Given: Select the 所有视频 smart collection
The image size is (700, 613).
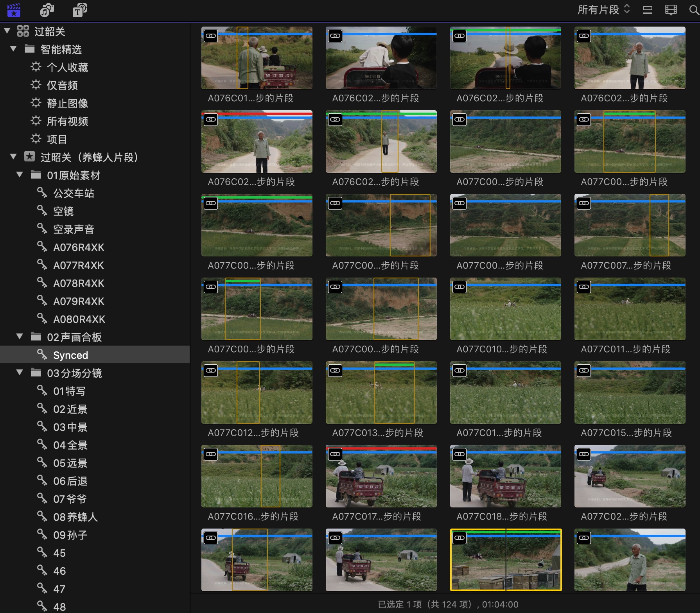Looking at the screenshot, I should click(67, 121).
